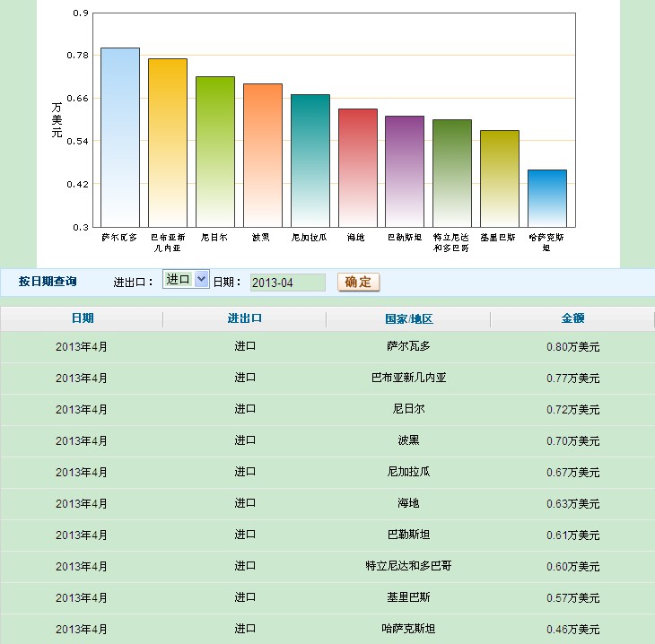Image resolution: width=655 pixels, height=644 pixels.
Task: Click the 进出口 column header
Action: (245, 318)
